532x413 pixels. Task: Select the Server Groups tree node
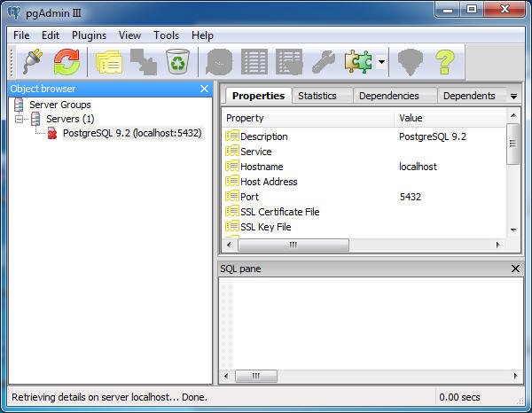pos(60,105)
